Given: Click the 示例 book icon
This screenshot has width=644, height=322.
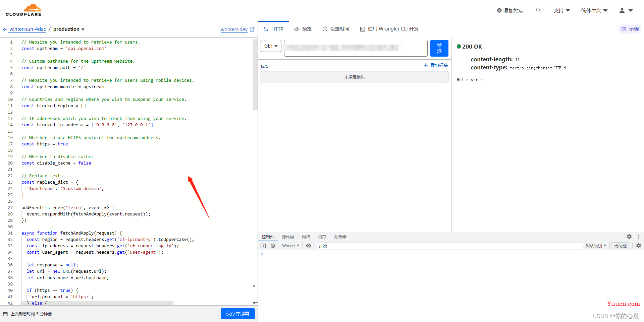Looking at the screenshot, I should coord(624,29).
